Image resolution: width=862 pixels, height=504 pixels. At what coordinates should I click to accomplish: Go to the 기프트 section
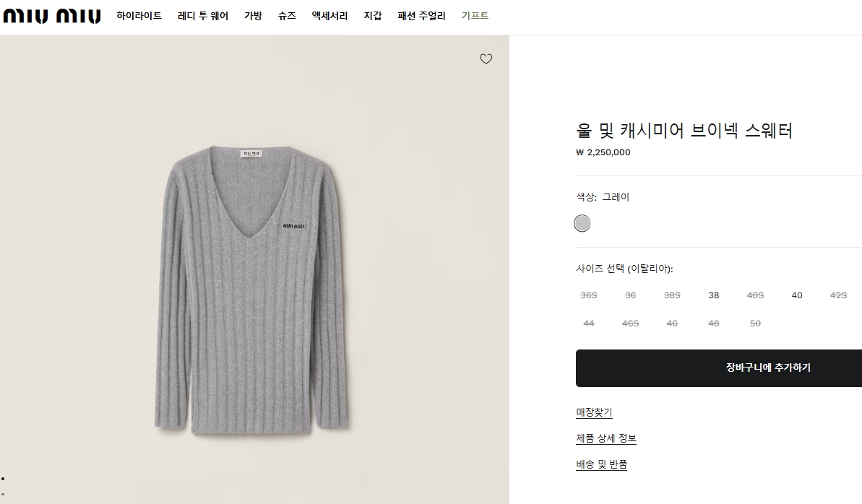coord(475,16)
